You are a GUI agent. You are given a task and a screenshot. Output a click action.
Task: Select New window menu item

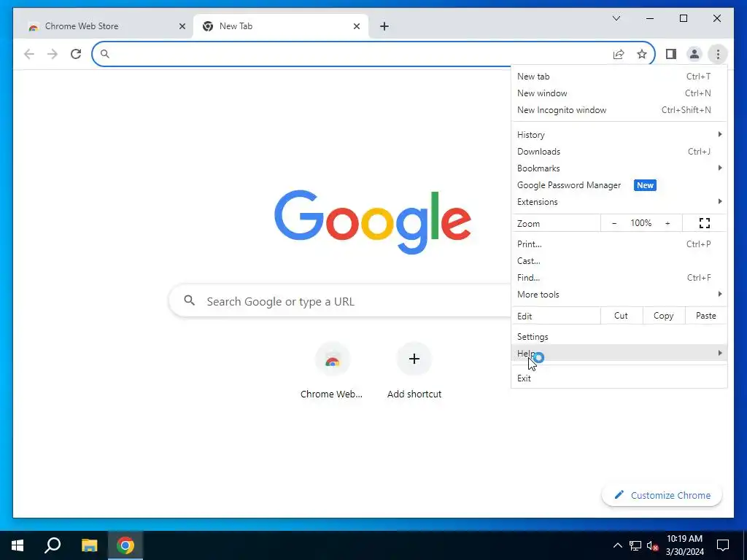tap(619, 93)
